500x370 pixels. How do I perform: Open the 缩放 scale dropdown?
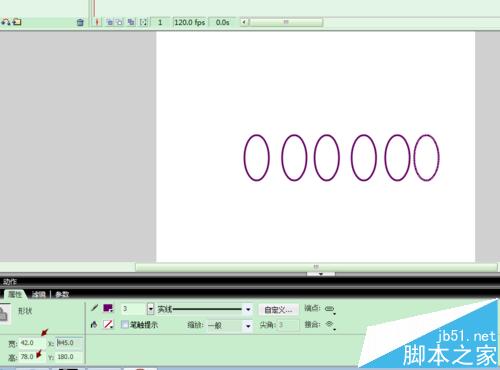[x=229, y=325]
